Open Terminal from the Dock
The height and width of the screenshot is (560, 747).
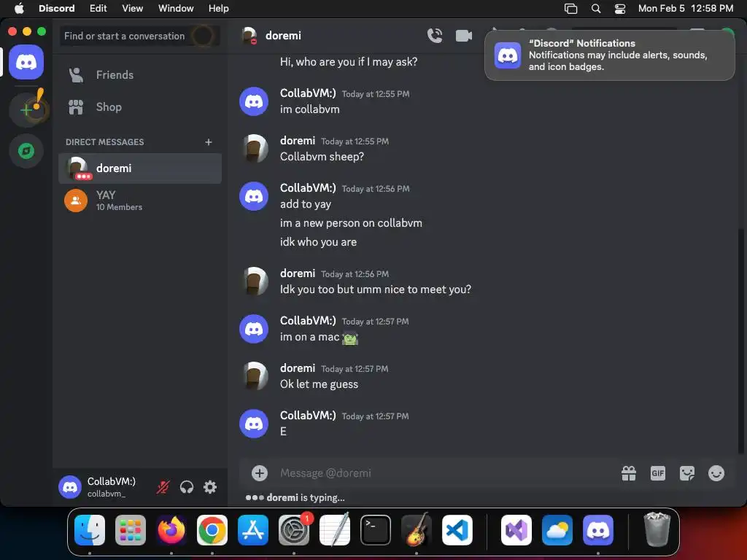tap(376, 530)
